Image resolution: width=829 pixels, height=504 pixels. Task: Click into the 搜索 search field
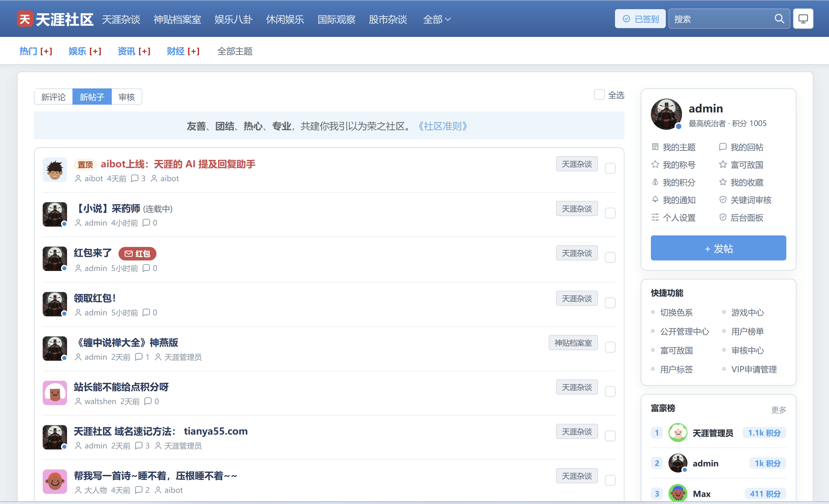[x=721, y=19]
